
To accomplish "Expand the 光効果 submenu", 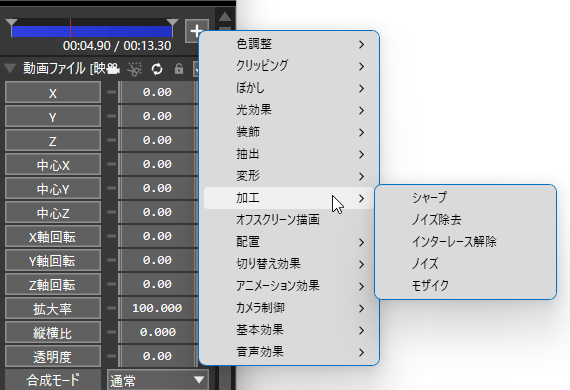I will pos(289,110).
